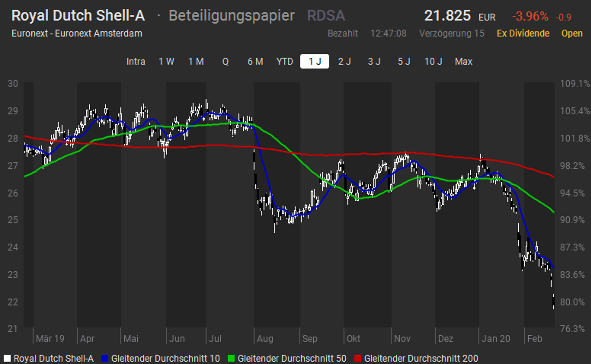Click the green Gleitender Durchschnitt 50 swatch
591x364 pixels.
tap(231, 358)
